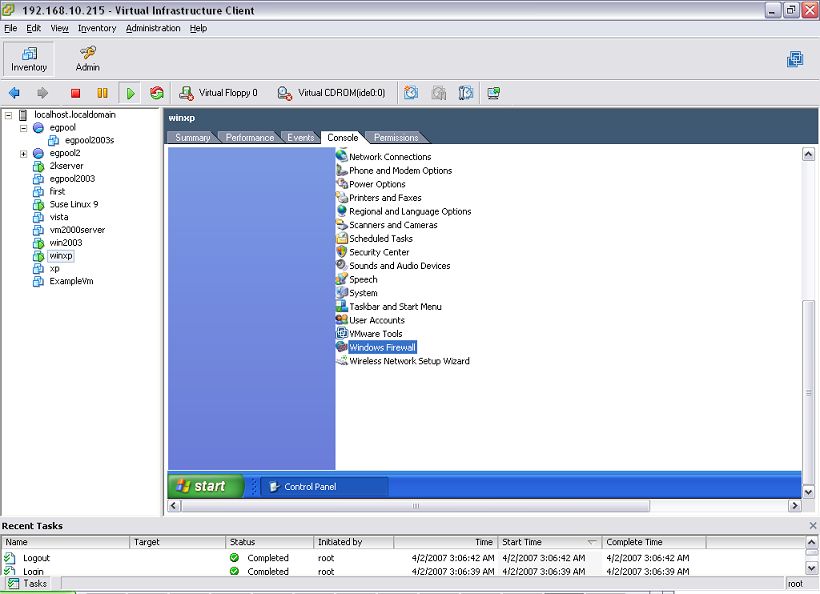Switch to the Summary tab
This screenshot has width=820, height=594.
tap(192, 138)
